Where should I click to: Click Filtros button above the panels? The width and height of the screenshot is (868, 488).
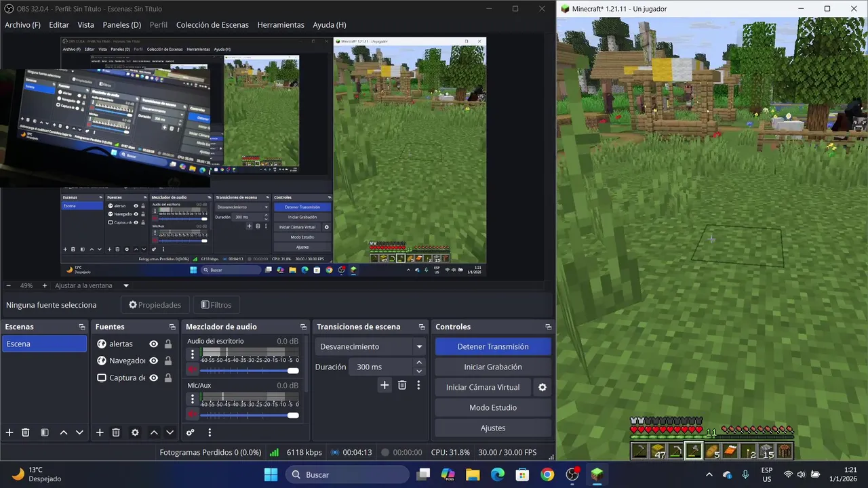tap(217, 305)
